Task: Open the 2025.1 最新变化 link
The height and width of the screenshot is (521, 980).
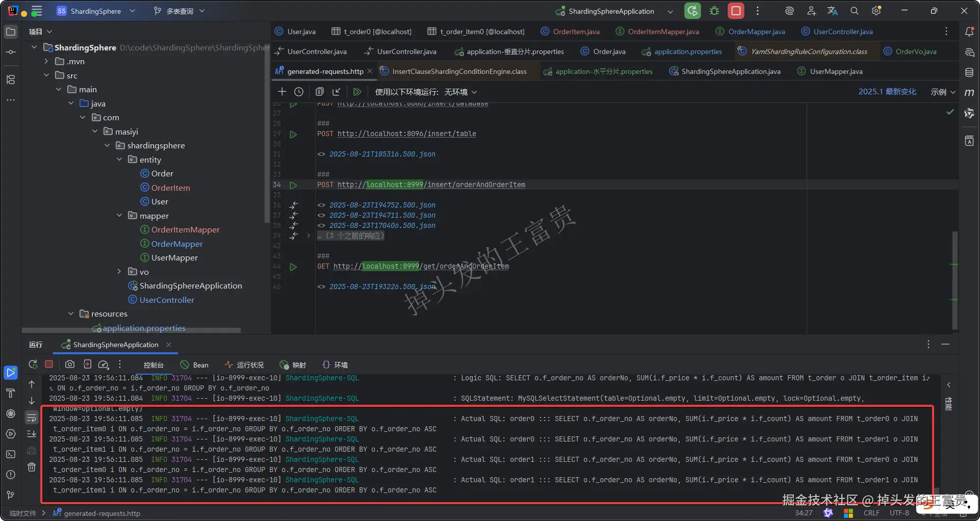Action: click(x=887, y=92)
